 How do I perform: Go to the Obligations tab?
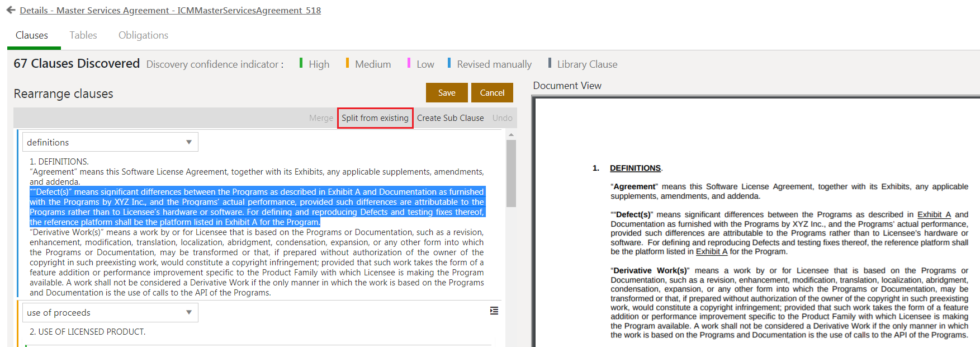click(x=143, y=35)
